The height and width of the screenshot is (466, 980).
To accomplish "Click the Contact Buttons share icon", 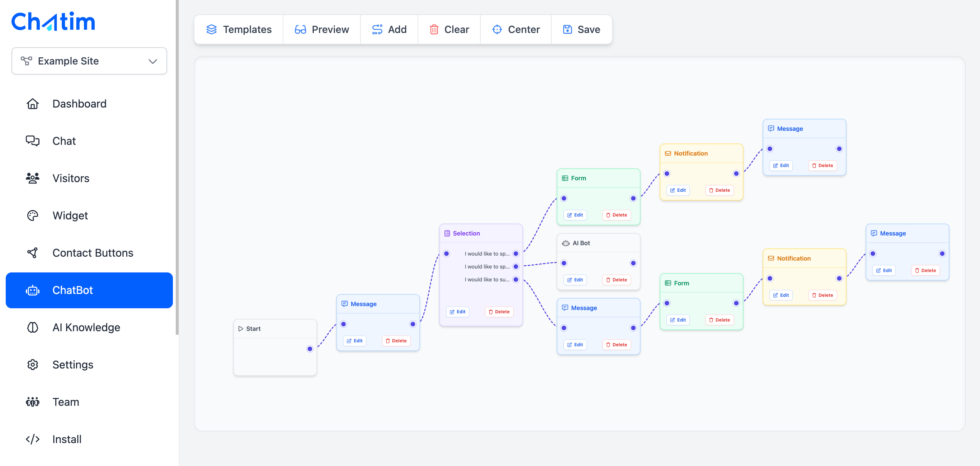I will pyautogui.click(x=33, y=253).
